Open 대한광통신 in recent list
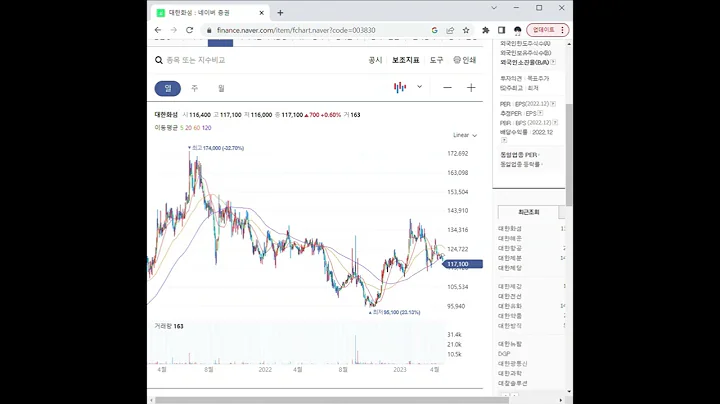 coord(512,364)
